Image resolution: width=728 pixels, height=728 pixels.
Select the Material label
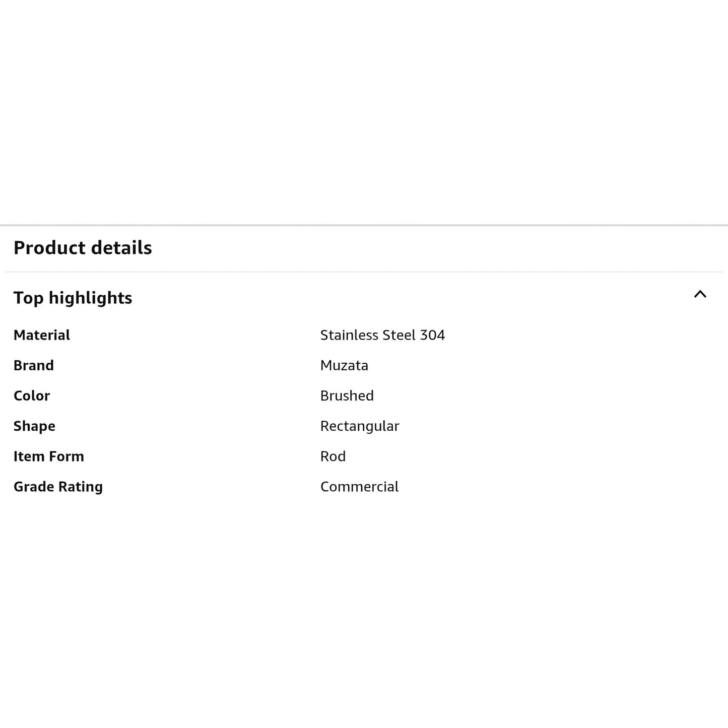(x=42, y=335)
